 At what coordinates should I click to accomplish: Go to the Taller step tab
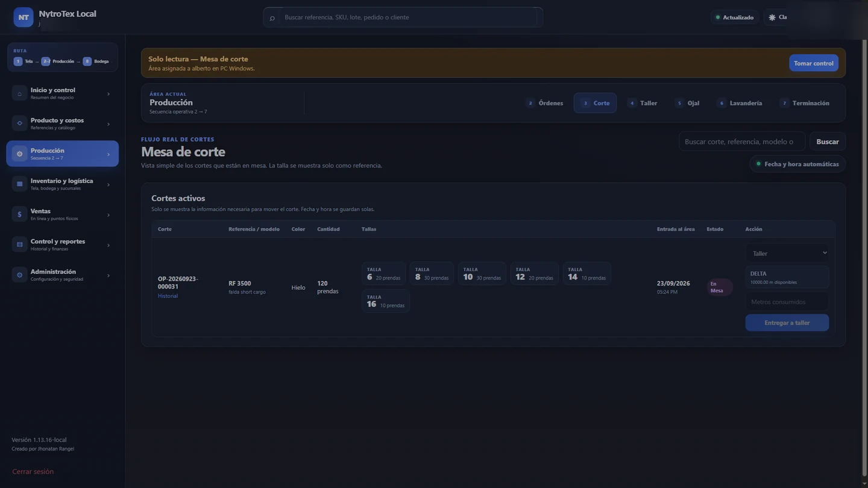643,103
